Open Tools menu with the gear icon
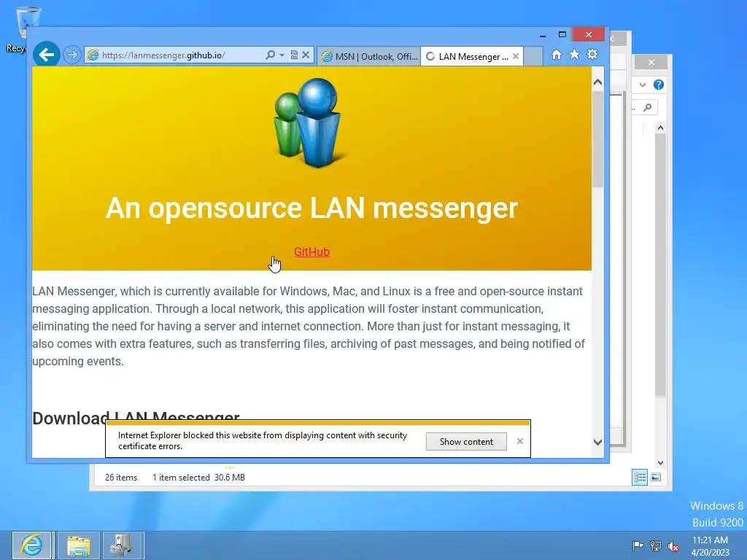Viewport: 747px width, 560px height. click(x=592, y=55)
